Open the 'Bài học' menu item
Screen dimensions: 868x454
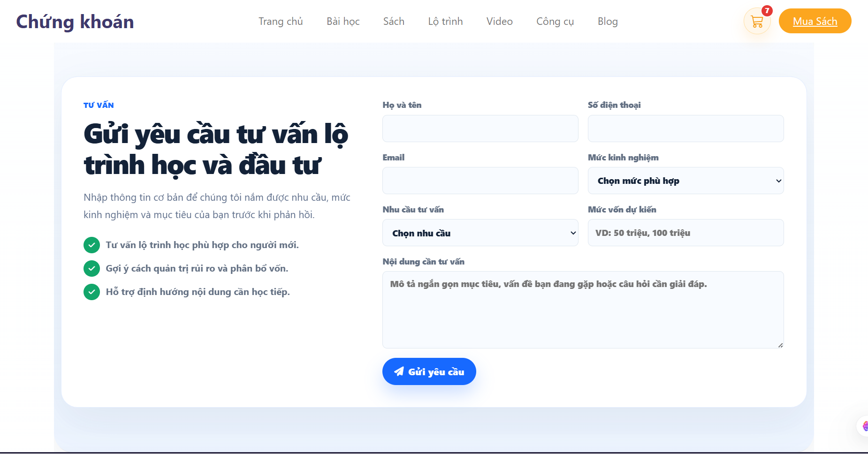[x=343, y=22]
